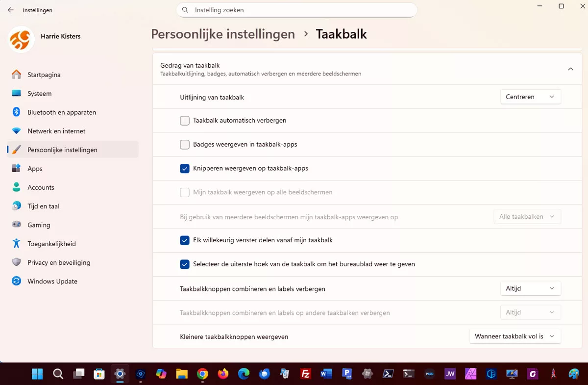The image size is (588, 385).
Task: Select Privacy en beveiliging in sidebar
Action: [x=59, y=262]
